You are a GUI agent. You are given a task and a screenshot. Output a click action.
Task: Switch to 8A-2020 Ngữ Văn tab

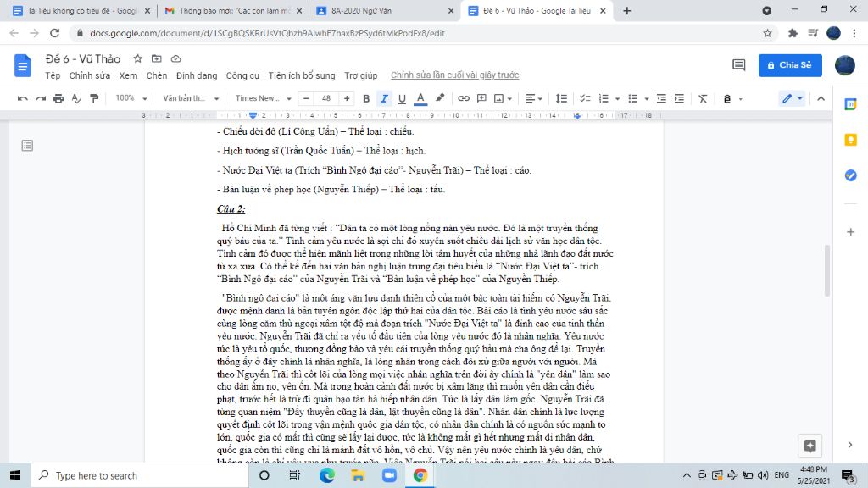coord(384,11)
